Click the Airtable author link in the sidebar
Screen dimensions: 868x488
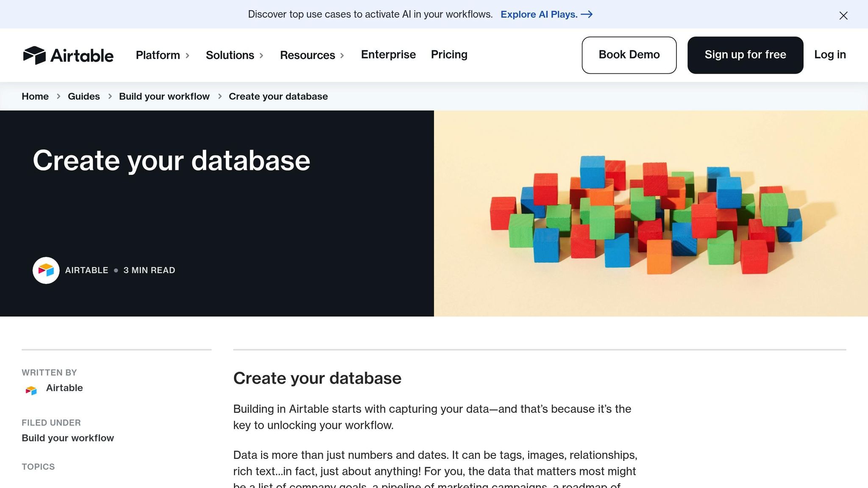pyautogui.click(x=64, y=388)
